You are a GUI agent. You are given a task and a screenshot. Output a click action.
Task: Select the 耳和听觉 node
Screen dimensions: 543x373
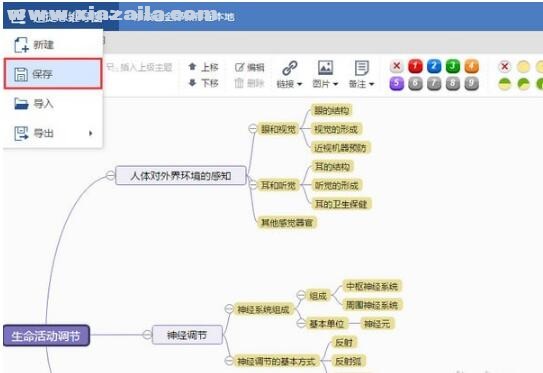(x=278, y=185)
